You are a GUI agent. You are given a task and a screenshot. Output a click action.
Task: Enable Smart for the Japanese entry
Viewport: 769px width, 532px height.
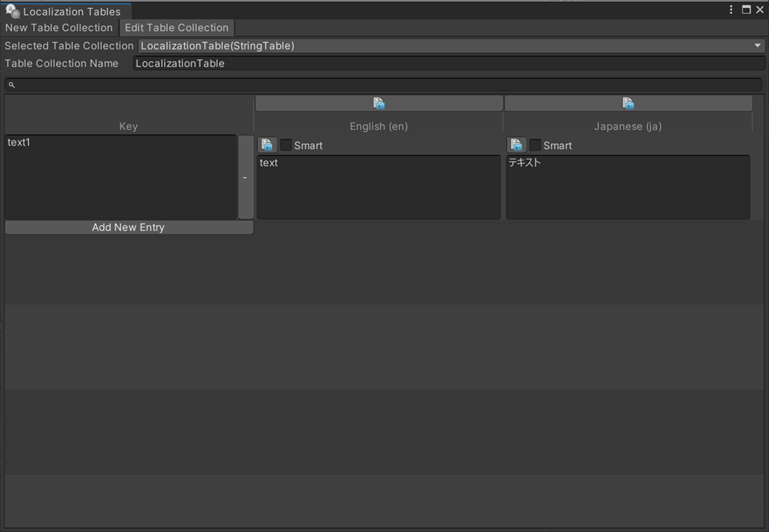pyautogui.click(x=535, y=145)
